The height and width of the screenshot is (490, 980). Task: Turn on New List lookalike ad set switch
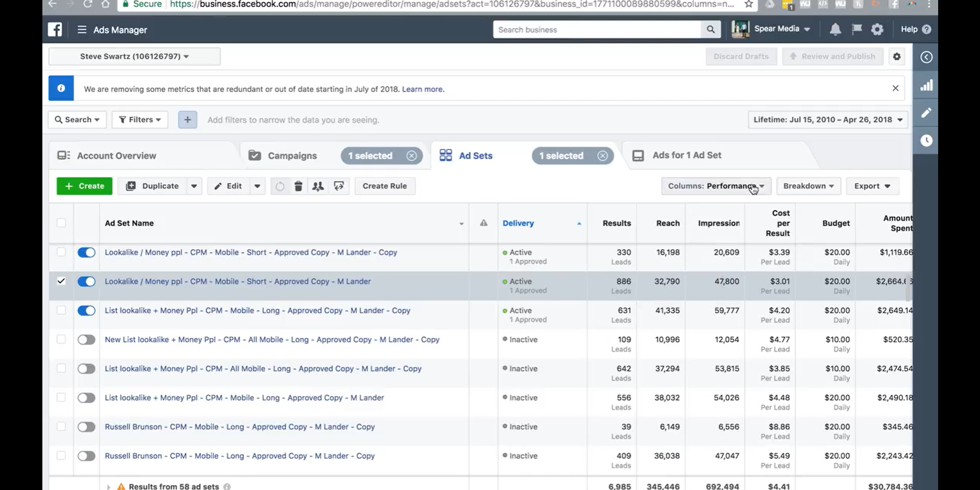86,339
